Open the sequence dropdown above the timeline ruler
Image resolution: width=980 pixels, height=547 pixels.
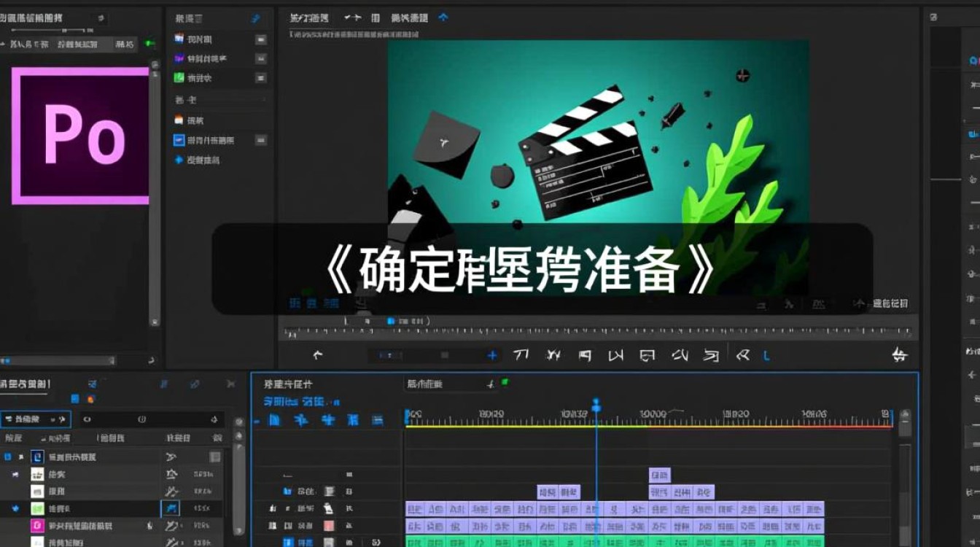451,384
